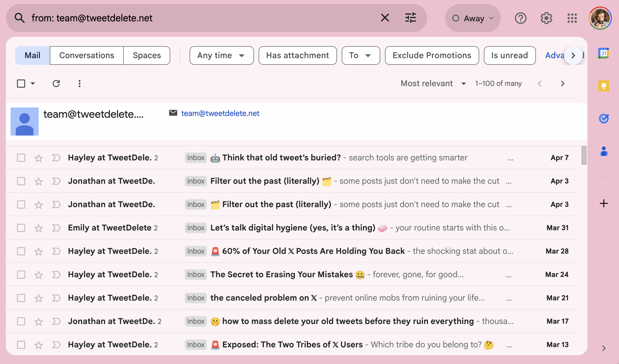Open the Google account avatar
Image resolution: width=619 pixels, height=364 pixels.
(600, 18)
